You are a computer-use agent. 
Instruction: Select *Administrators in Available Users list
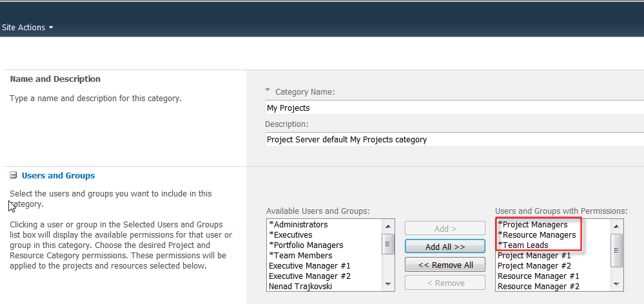click(298, 225)
